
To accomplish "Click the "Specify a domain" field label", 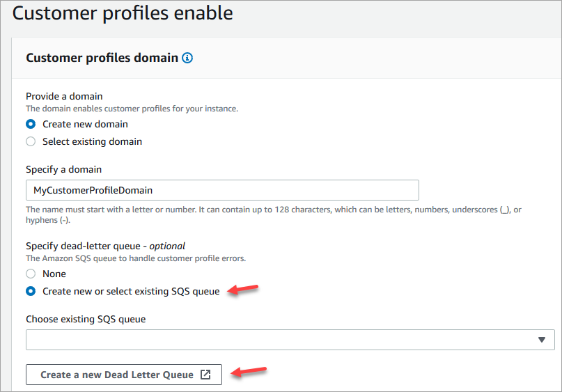I will click(x=64, y=169).
